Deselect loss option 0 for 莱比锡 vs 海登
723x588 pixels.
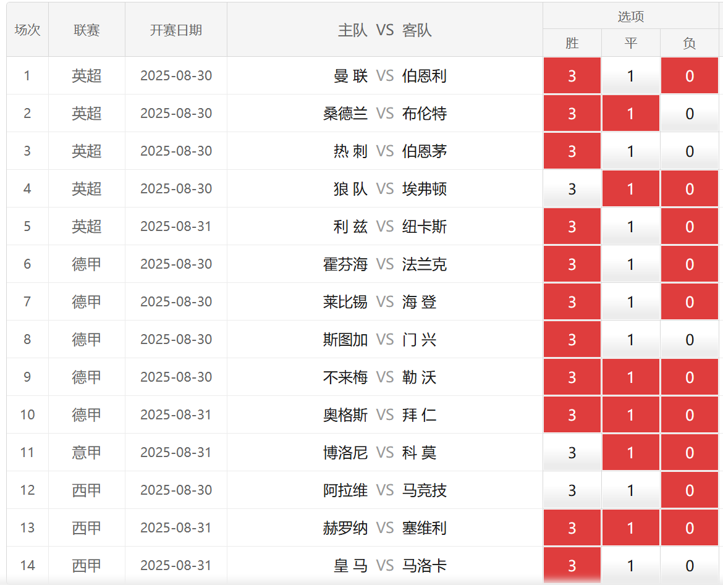(x=690, y=302)
